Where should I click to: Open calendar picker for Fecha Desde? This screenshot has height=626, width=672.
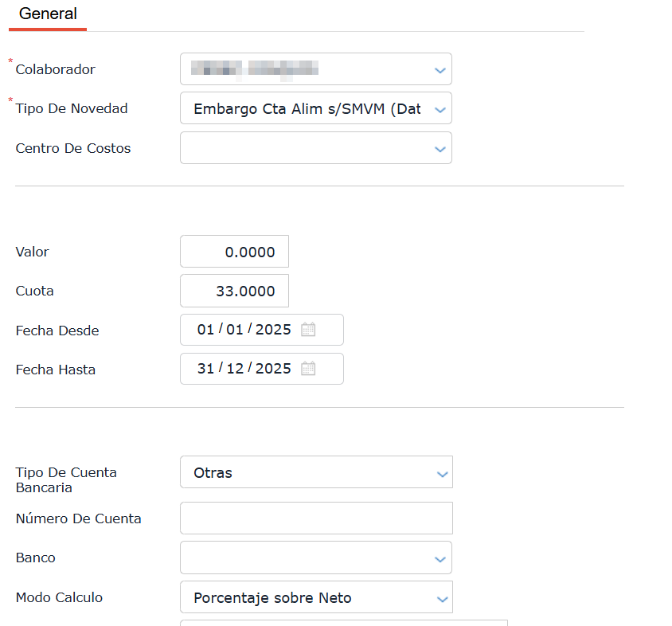click(308, 330)
